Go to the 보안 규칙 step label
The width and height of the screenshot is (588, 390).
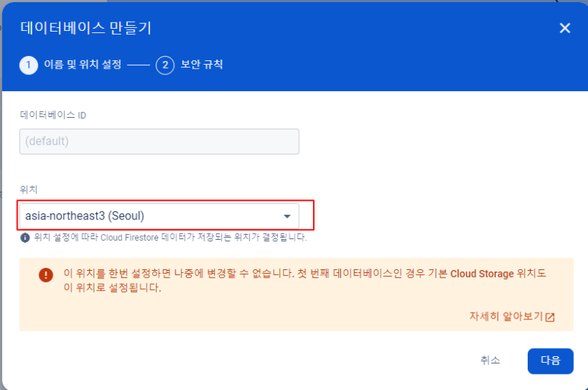(x=201, y=65)
